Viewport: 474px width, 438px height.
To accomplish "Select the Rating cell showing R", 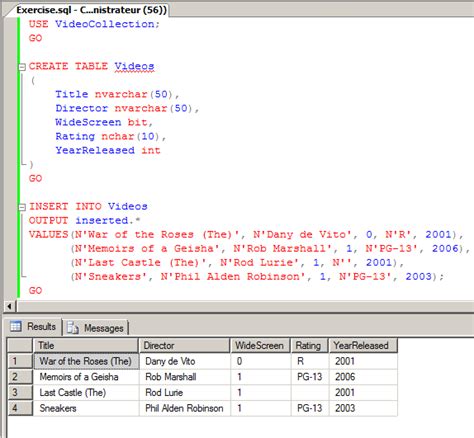I will click(310, 361).
